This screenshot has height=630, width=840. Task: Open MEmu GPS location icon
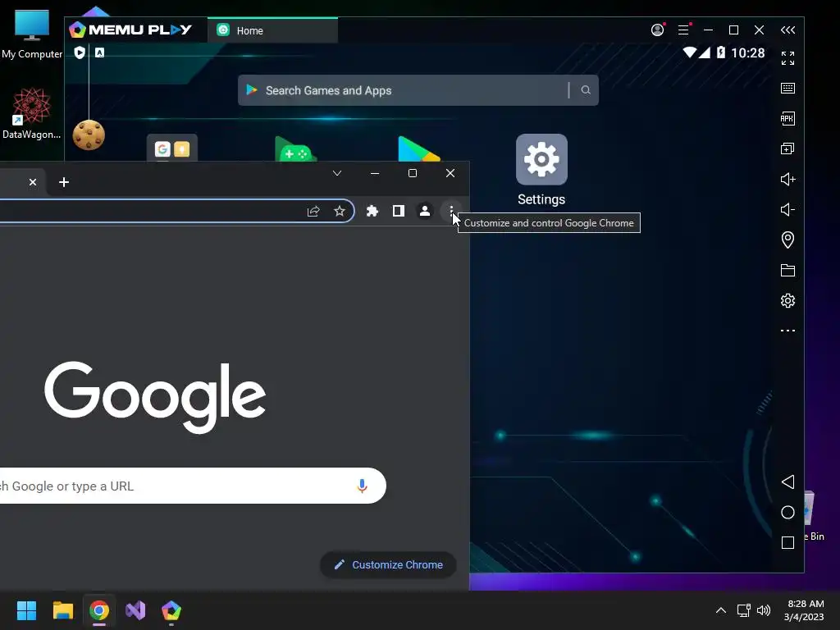[787, 240]
